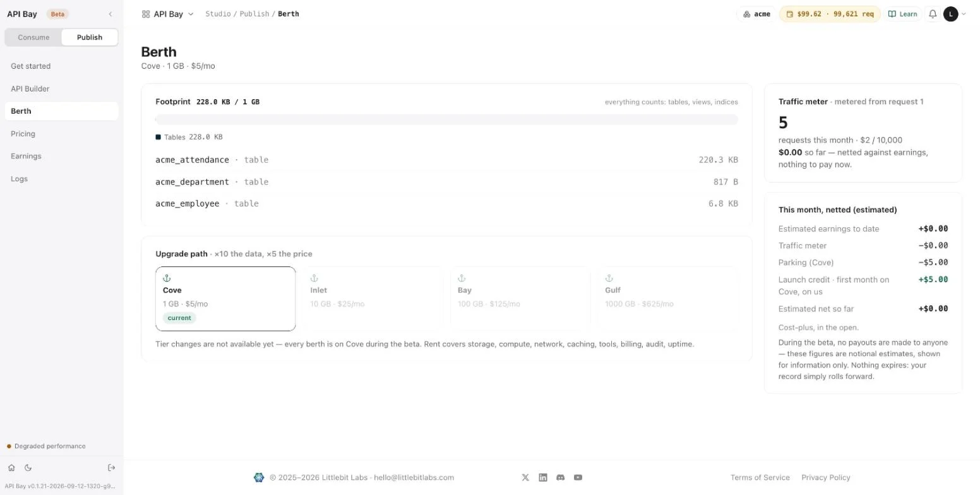This screenshot has width=980, height=495.
Task: Click the Cove tier anchor icon
Action: click(167, 278)
